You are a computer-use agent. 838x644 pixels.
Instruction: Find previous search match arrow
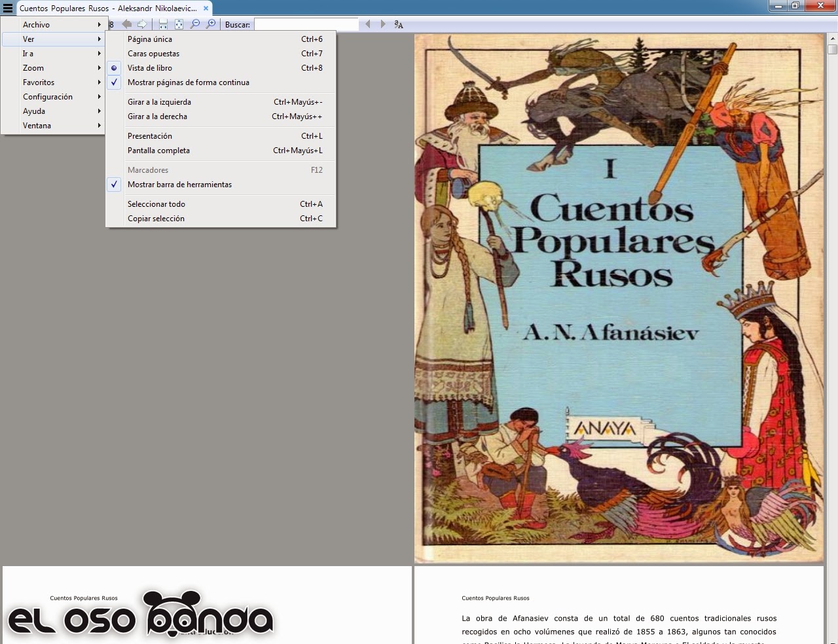click(367, 24)
